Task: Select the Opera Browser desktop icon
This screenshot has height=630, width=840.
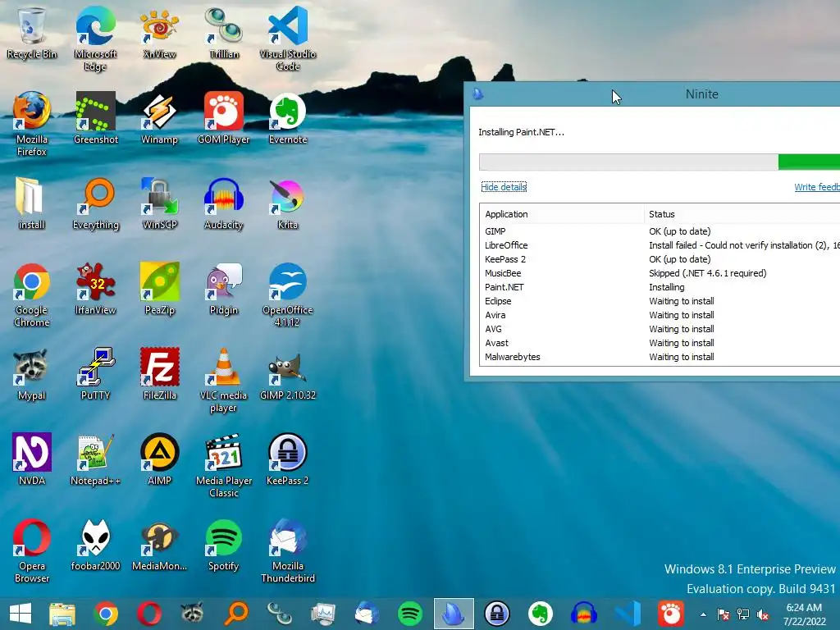Action: click(32, 550)
